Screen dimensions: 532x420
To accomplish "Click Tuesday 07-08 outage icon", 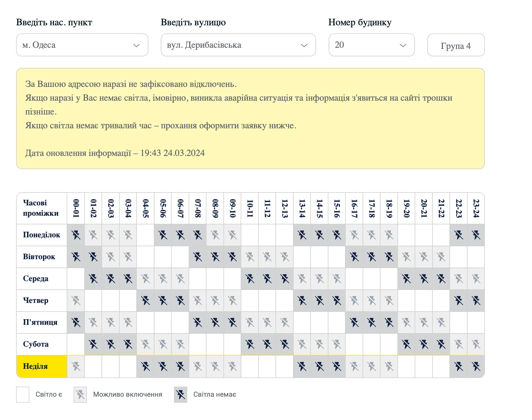I will click(x=198, y=257).
